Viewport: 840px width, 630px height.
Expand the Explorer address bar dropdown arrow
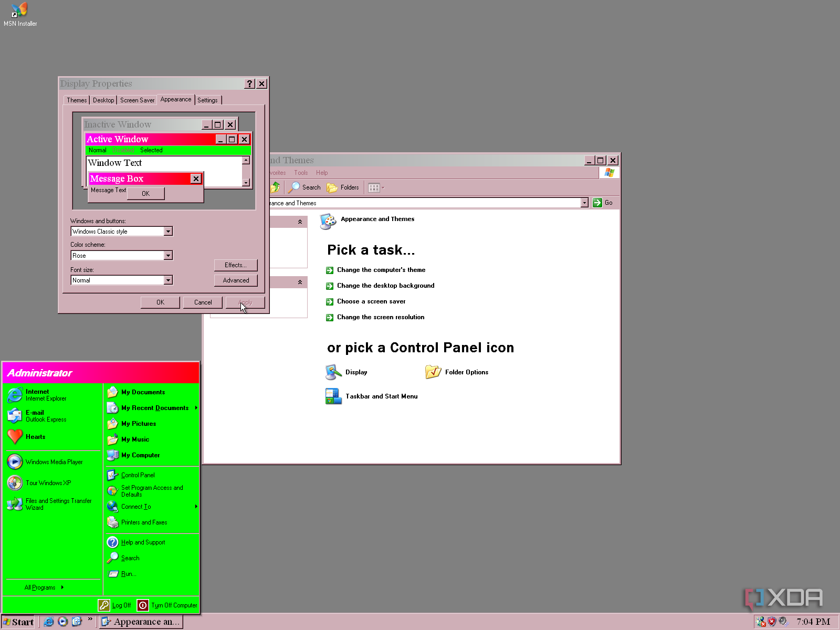coord(584,203)
